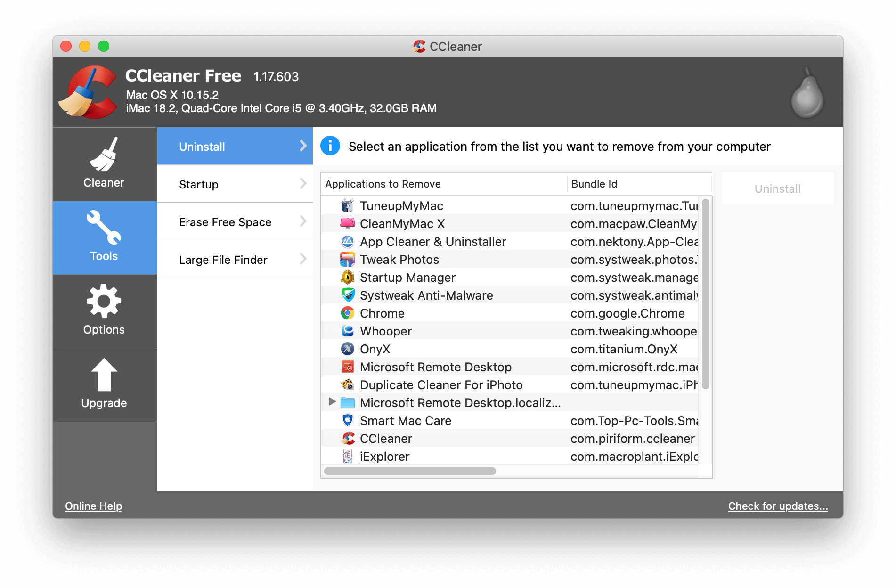Click the Uninstall button on right
This screenshot has height=588, width=896.
pos(777,188)
